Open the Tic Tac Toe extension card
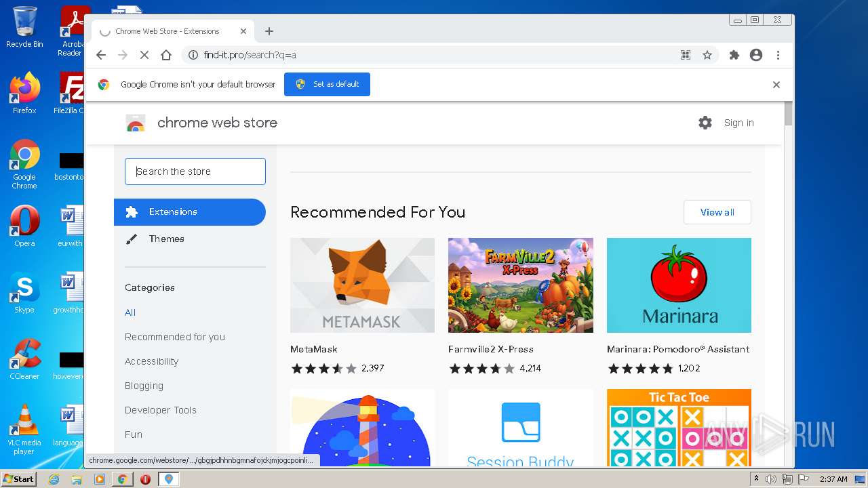The height and width of the screenshot is (488, 868). click(679, 428)
